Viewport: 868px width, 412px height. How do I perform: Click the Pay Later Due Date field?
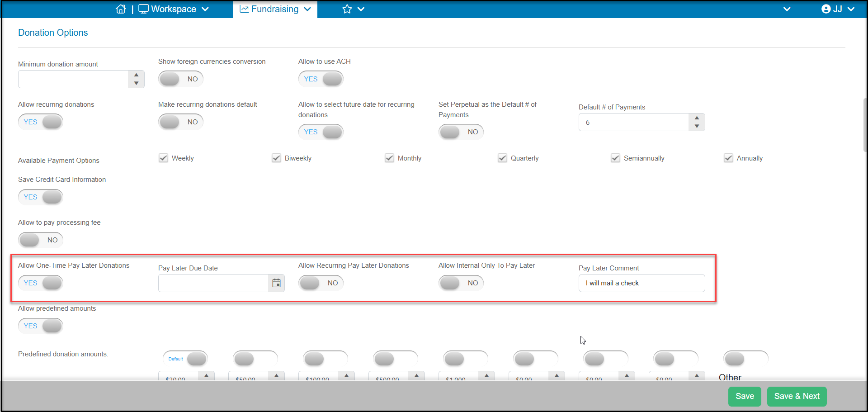[x=213, y=283]
